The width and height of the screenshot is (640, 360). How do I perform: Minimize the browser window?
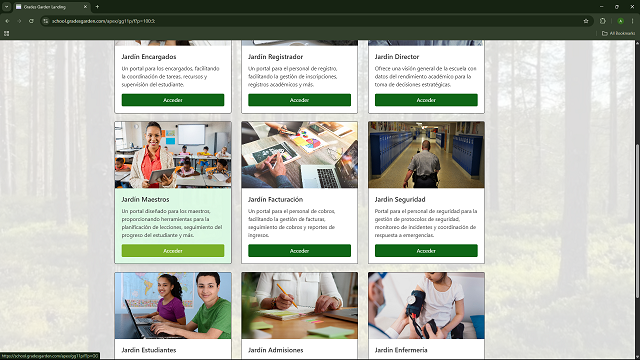point(601,7)
